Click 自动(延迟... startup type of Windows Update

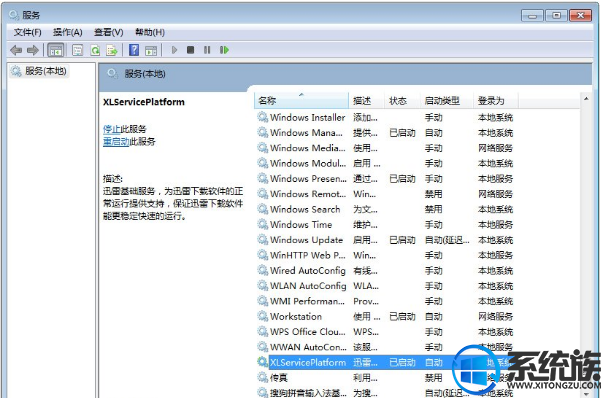447,240
